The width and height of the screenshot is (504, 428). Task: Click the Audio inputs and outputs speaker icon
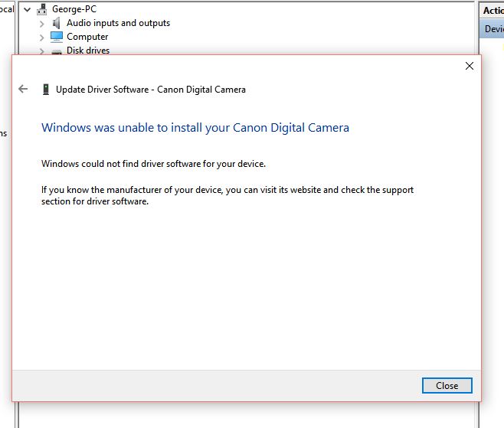[56, 23]
